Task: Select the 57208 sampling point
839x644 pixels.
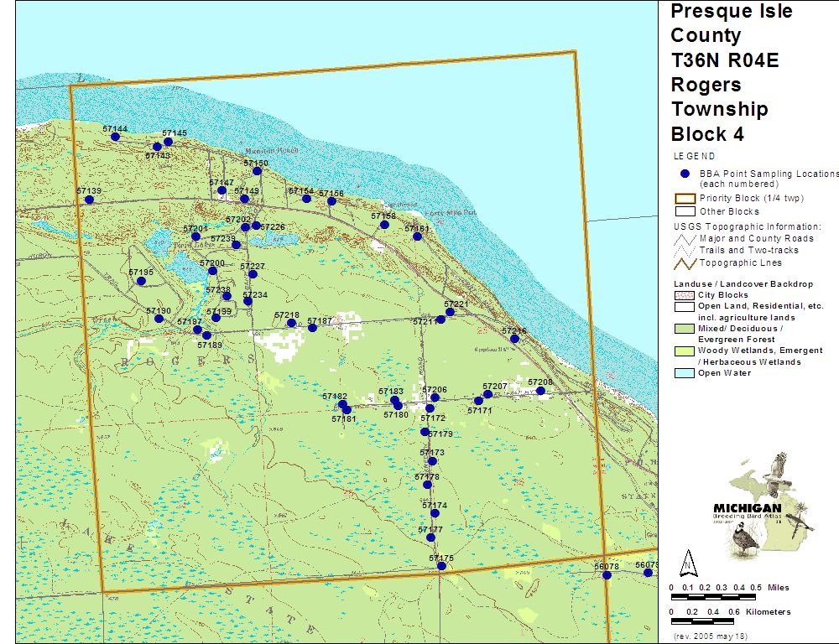Action: pyautogui.click(x=540, y=391)
